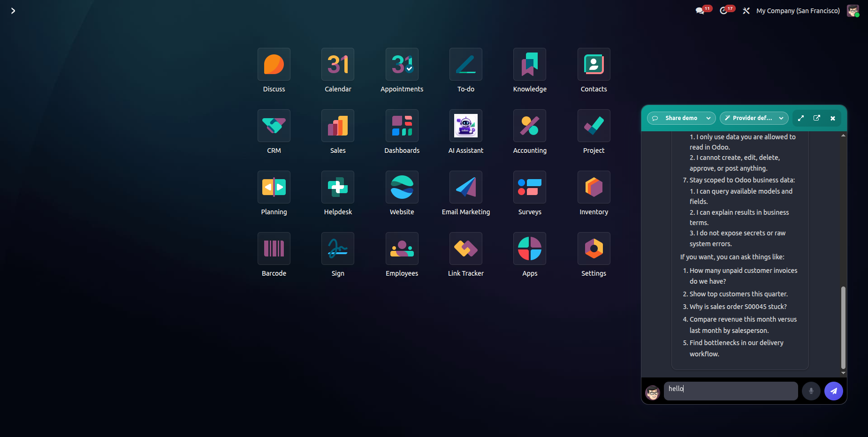Close the AI chat panel
This screenshot has width=868, height=437.
[833, 118]
